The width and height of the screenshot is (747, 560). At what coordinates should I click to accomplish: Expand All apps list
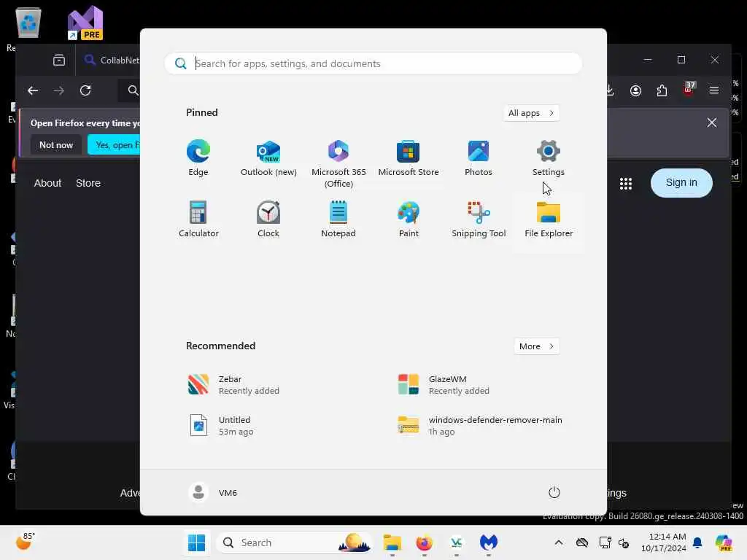click(531, 113)
